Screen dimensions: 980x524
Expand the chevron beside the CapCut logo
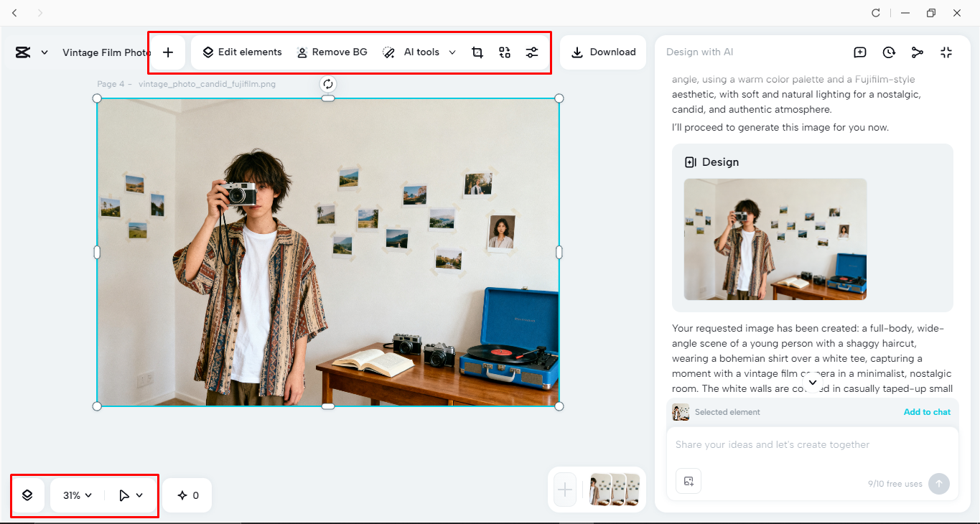(x=45, y=52)
